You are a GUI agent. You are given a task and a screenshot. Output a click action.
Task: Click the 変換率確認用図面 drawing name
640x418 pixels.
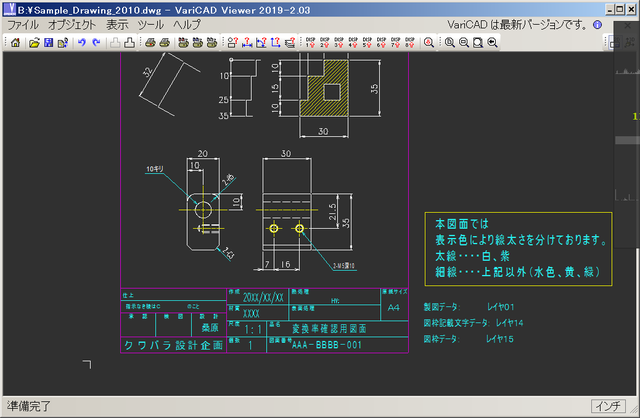tap(329, 329)
